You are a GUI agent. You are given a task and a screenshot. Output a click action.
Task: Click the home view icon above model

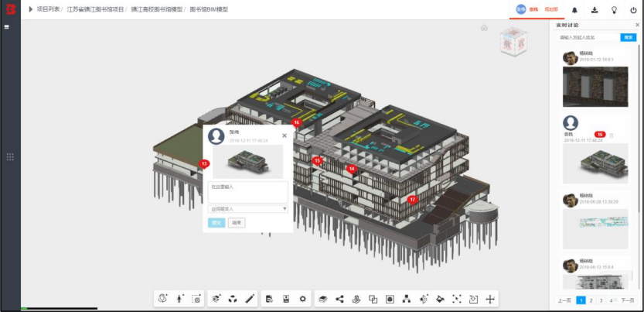[x=484, y=28]
